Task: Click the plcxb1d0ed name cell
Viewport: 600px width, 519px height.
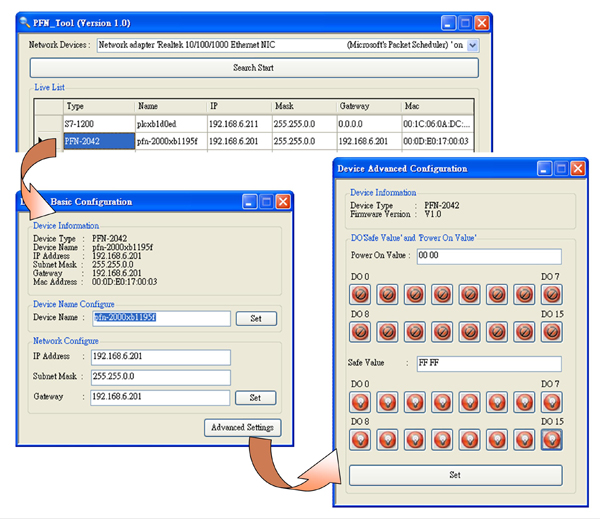Action: point(171,124)
